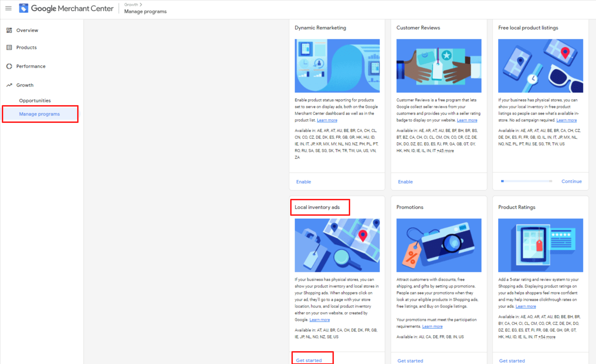Click the Products list icon

tap(9, 47)
